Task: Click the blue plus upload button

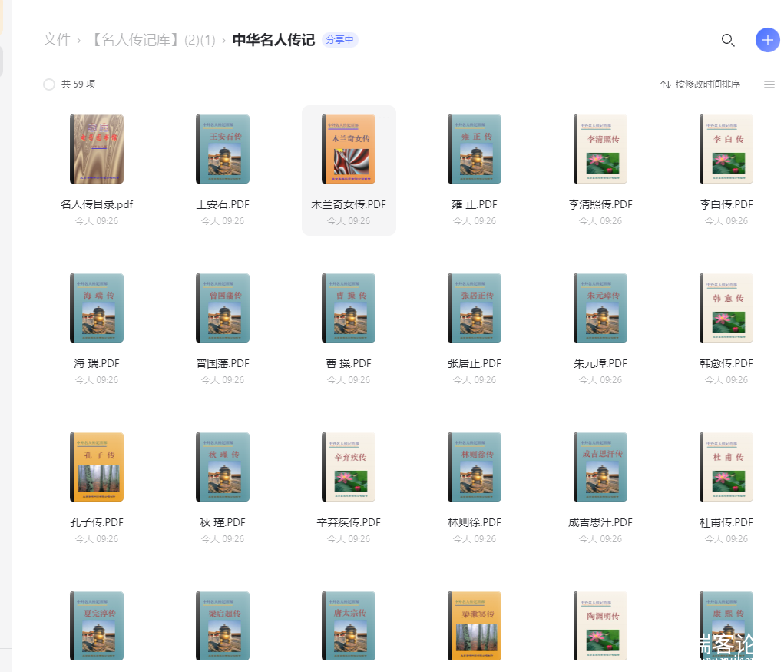Action: (768, 40)
